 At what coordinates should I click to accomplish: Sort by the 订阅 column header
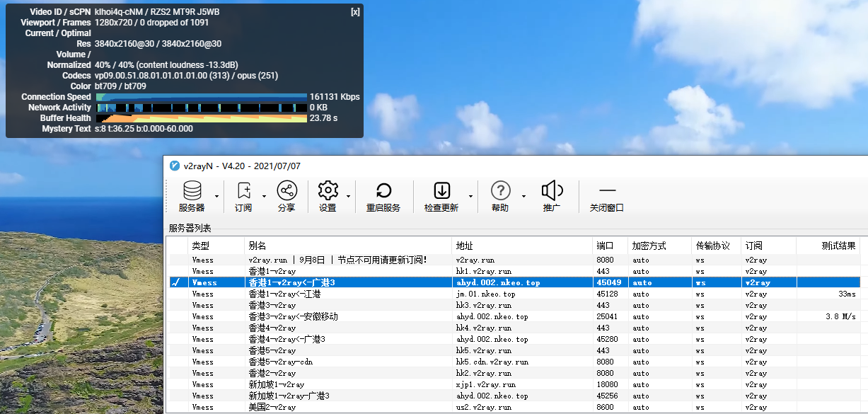pos(769,246)
